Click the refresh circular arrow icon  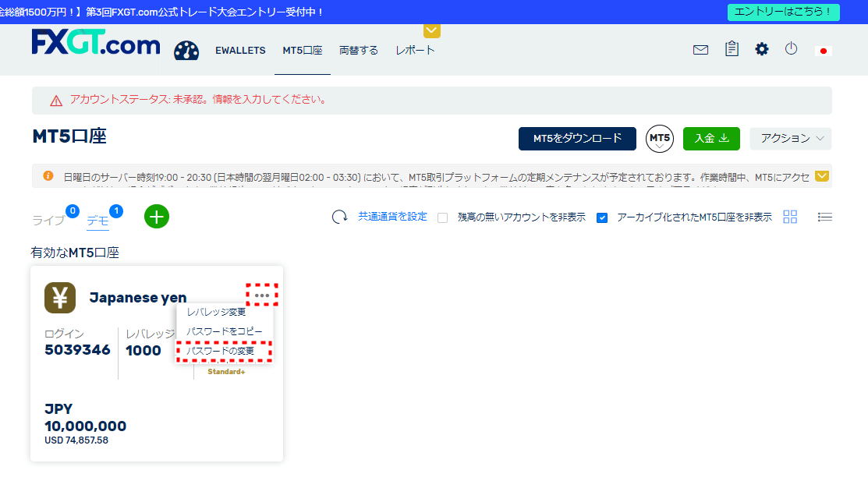click(x=339, y=217)
